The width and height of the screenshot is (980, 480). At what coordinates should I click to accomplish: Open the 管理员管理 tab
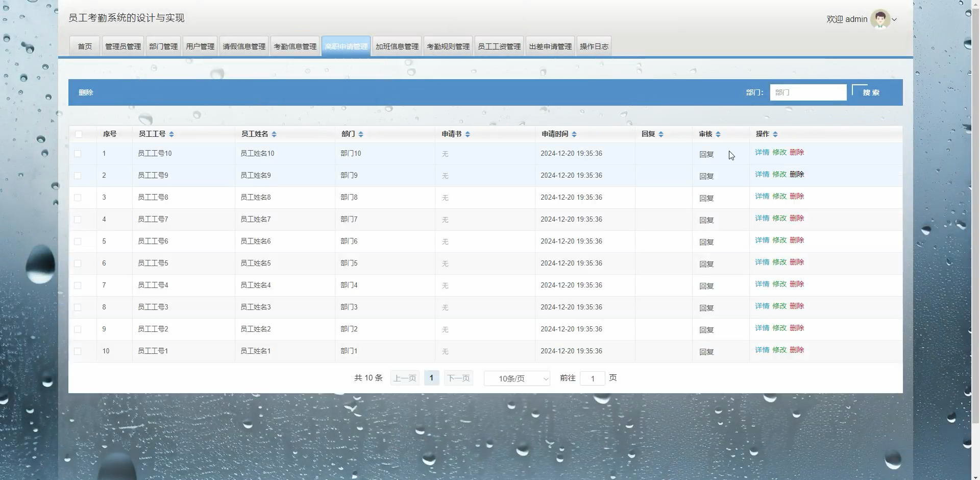[x=123, y=46]
